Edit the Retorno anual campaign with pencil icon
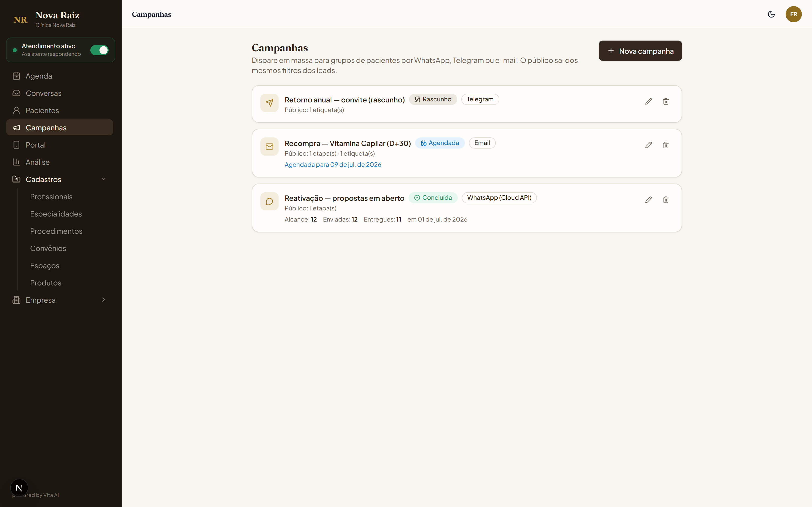The image size is (812, 507). click(x=648, y=101)
